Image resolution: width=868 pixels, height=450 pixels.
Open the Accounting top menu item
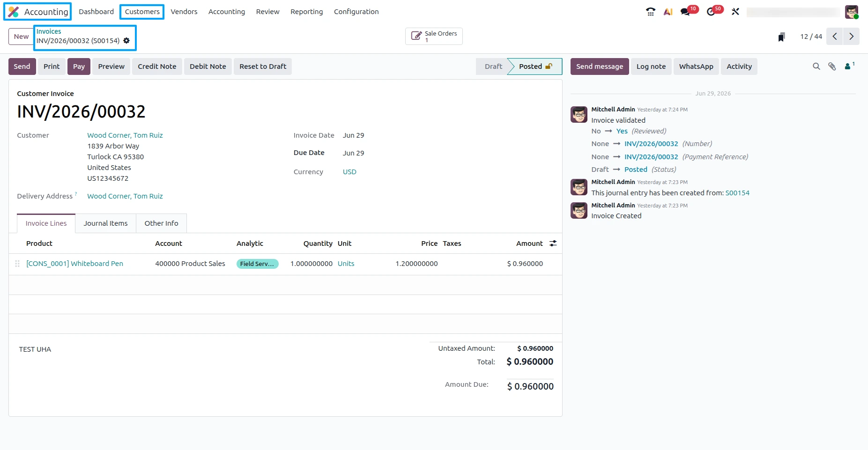(227, 12)
